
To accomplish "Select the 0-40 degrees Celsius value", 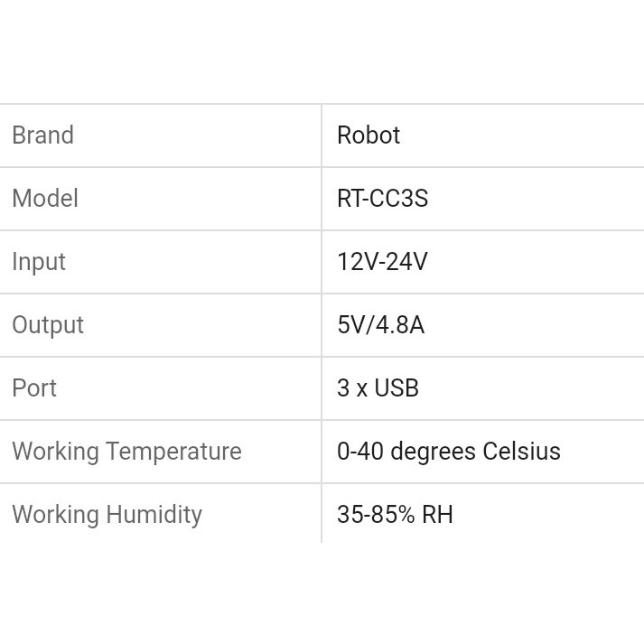I will coord(449,452).
